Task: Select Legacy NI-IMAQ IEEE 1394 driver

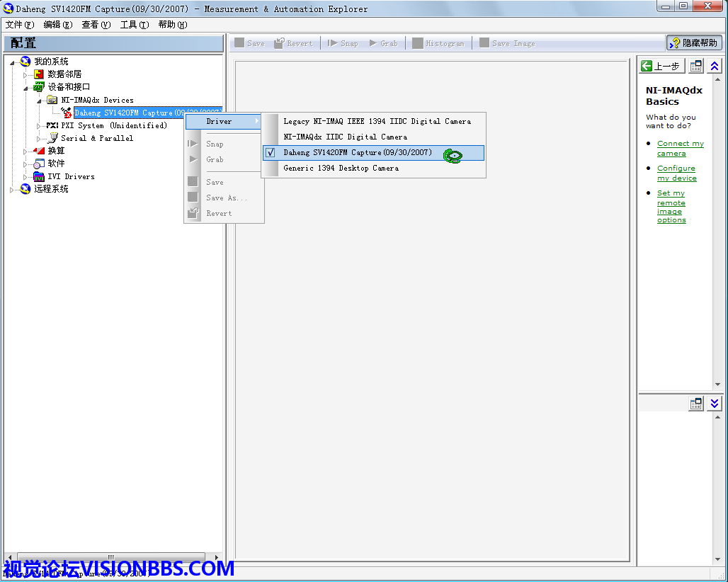Action: [x=377, y=121]
